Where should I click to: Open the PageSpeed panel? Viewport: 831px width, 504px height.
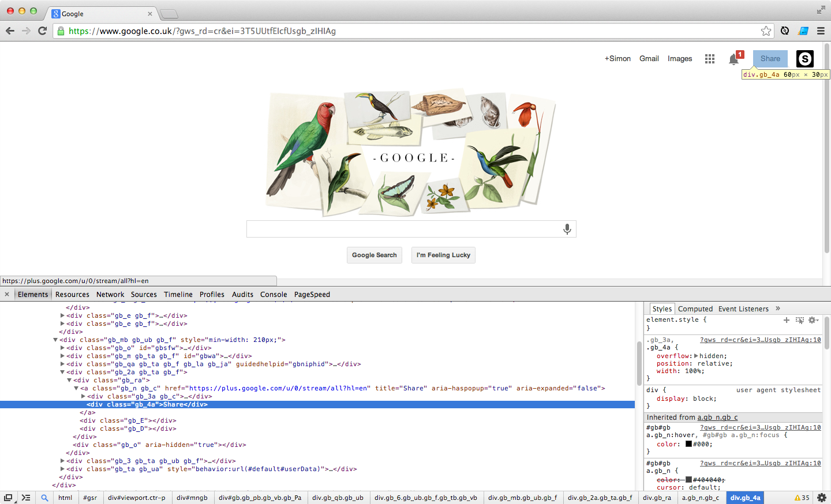coord(312,294)
